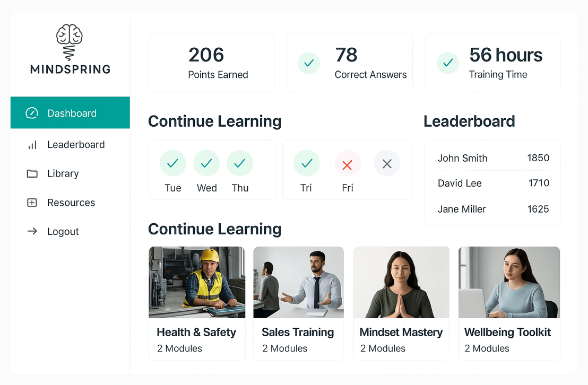Open the Wellbeing Toolkit course image
Screen dimensions: 588x385
[509, 282]
